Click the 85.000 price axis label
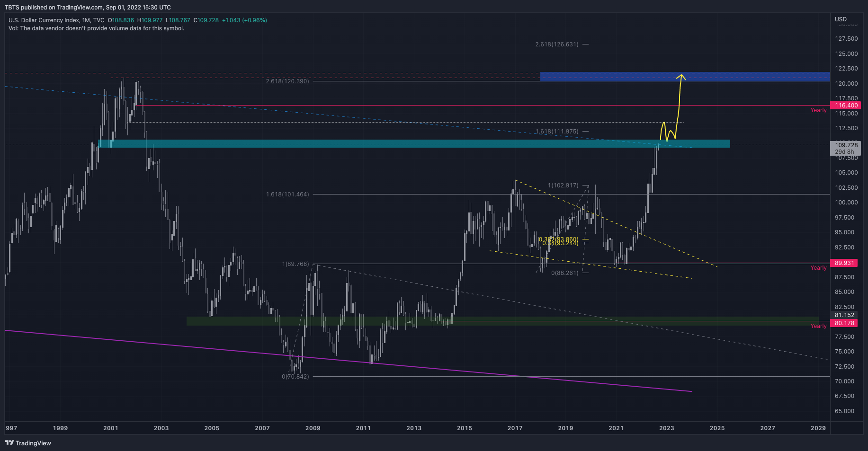This screenshot has height=451, width=868. 844,292
